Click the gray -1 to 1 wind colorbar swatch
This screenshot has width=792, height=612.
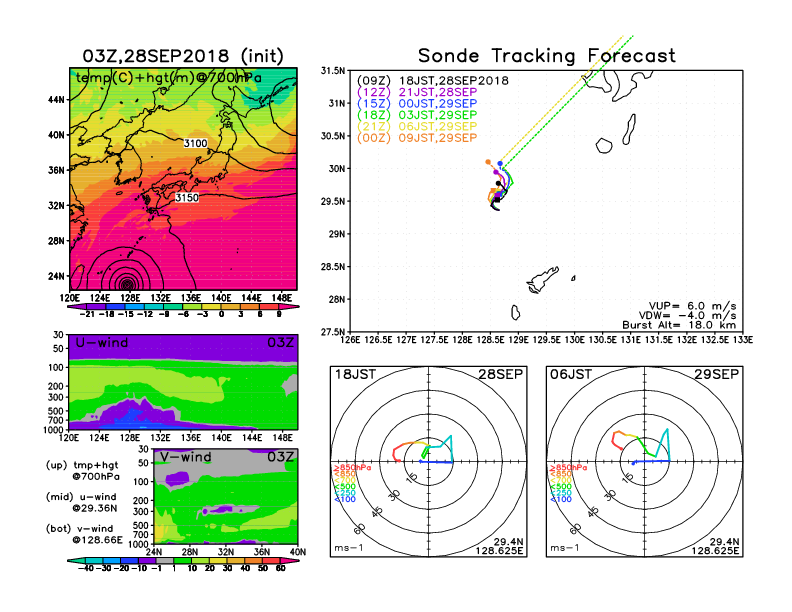pyautogui.click(x=165, y=561)
